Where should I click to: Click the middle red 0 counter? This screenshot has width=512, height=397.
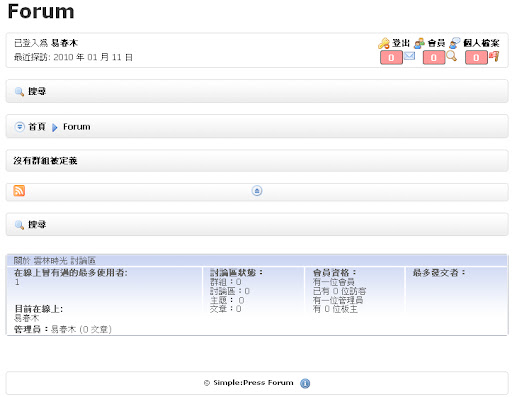pyautogui.click(x=434, y=58)
